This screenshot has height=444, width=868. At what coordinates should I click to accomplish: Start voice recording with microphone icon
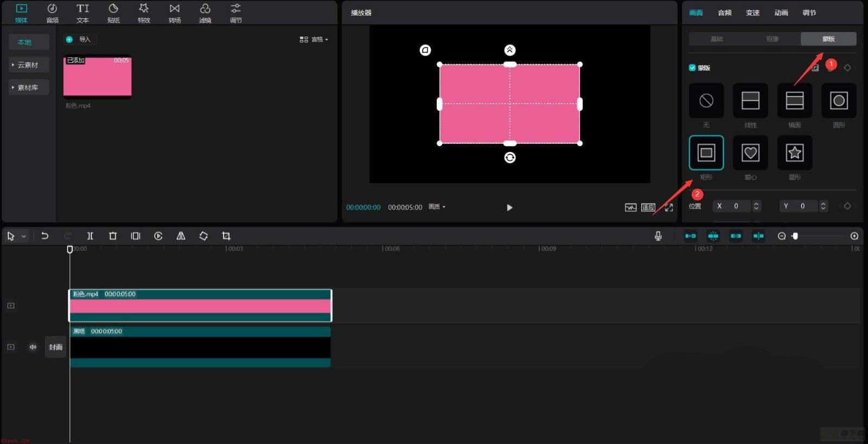pos(658,236)
